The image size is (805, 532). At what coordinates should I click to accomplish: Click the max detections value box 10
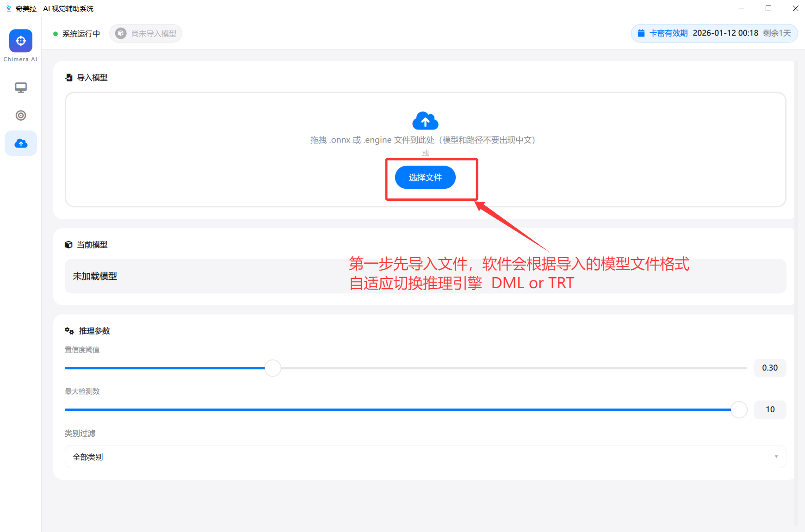(x=770, y=409)
